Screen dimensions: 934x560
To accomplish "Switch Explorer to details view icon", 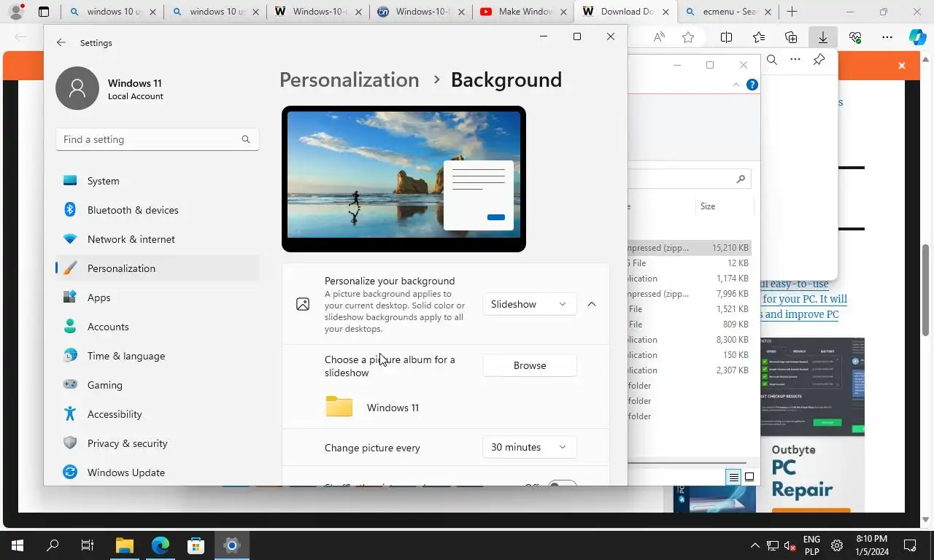I will (733, 477).
